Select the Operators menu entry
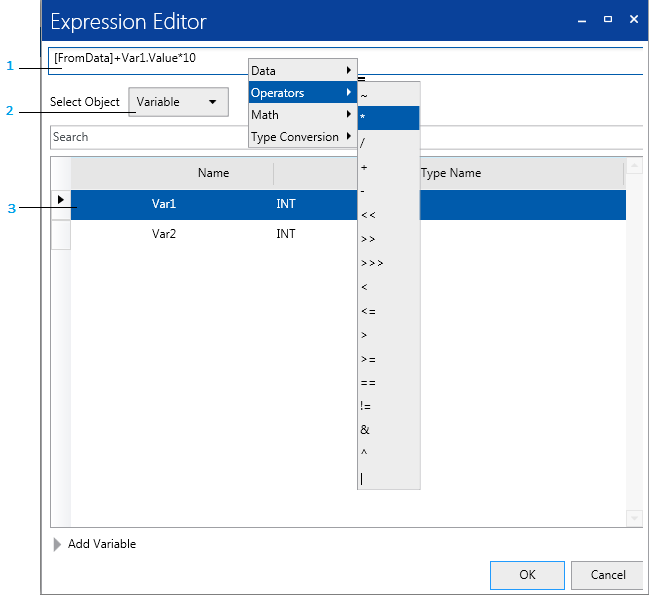This screenshot has height=595, width=649. [302, 93]
